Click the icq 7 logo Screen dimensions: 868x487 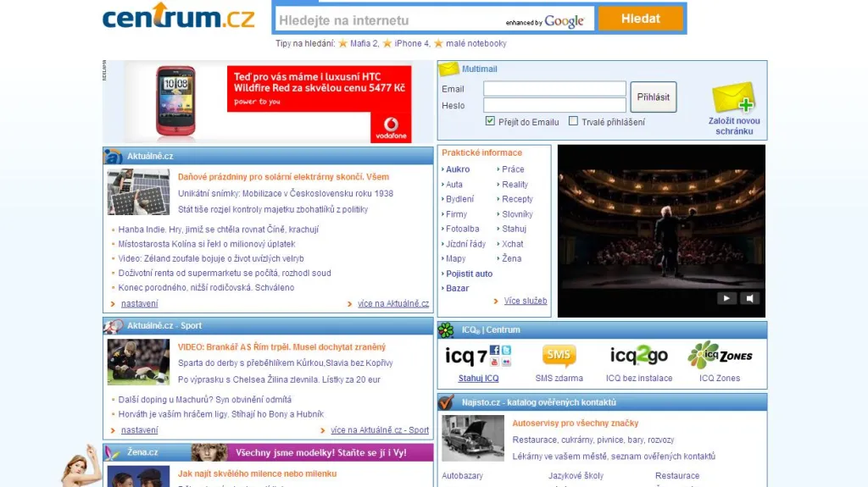pyautogui.click(x=478, y=356)
